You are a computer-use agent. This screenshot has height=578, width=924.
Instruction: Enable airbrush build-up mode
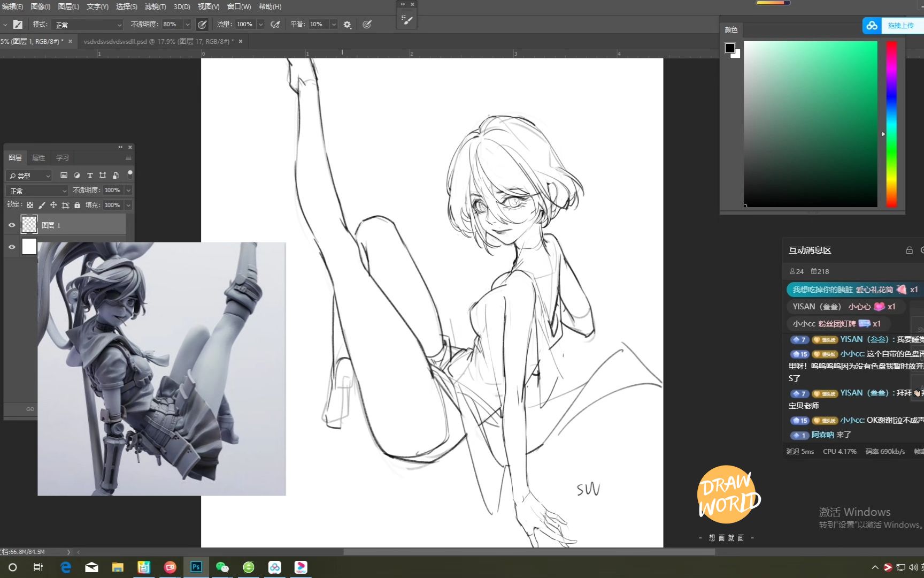(275, 24)
